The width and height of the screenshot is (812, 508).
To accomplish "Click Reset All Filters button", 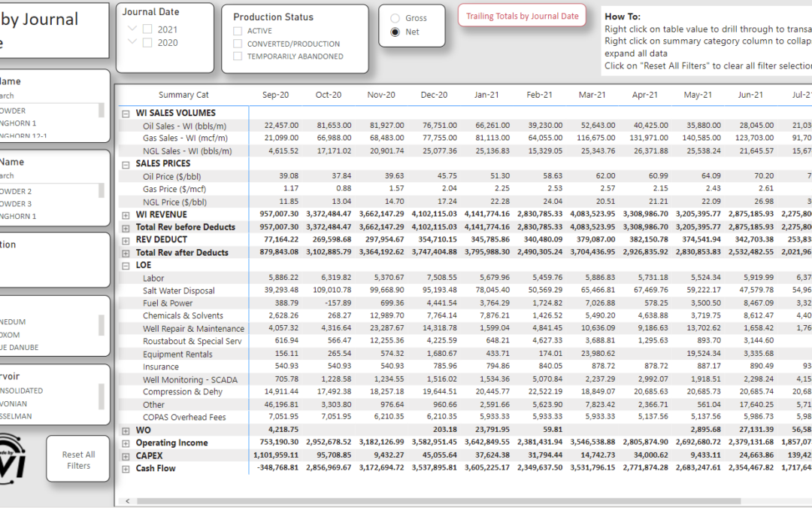I will (78, 460).
